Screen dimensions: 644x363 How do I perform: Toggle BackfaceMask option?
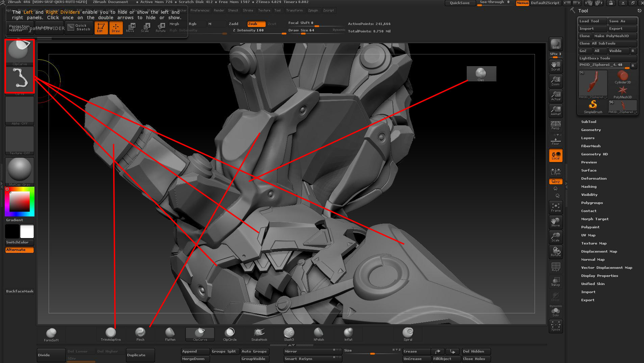(20, 291)
